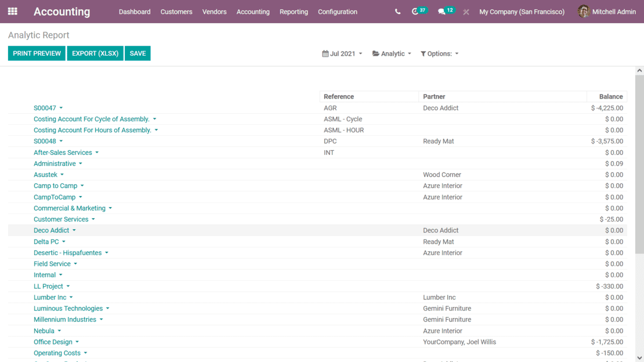This screenshot has width=644, height=362.
Task: Click the phone call icon
Action: point(397,12)
